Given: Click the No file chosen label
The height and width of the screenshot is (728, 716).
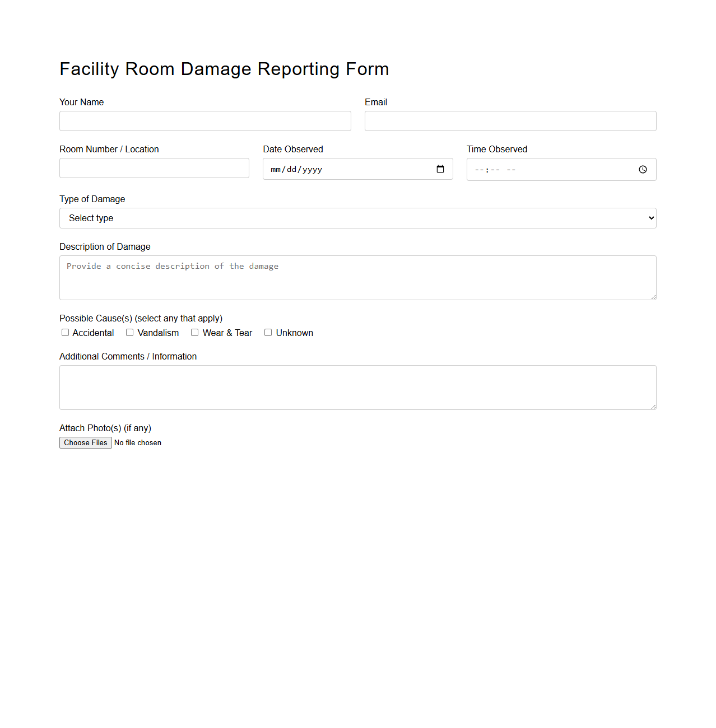Looking at the screenshot, I should coord(138,442).
